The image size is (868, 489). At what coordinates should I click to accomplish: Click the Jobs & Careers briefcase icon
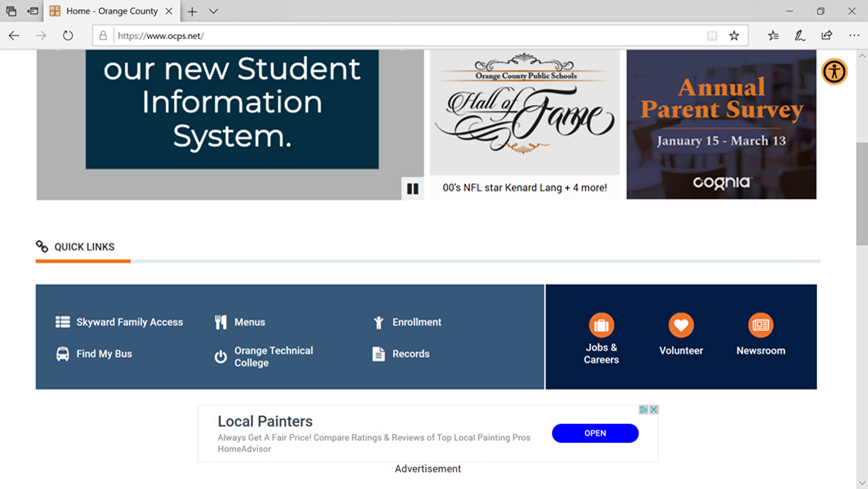(x=601, y=325)
